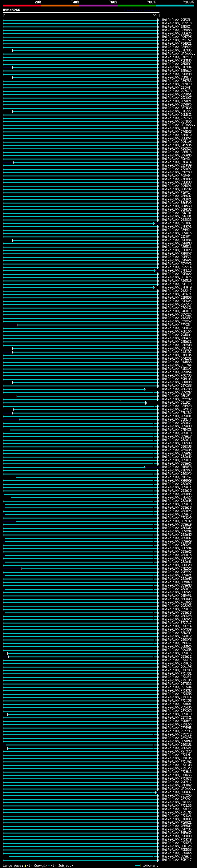Screen dimensions: 197x868
Task: Click alignment end arrow for UniRef100_B7FGT9
Action: pyautogui.click(x=154, y=288)
